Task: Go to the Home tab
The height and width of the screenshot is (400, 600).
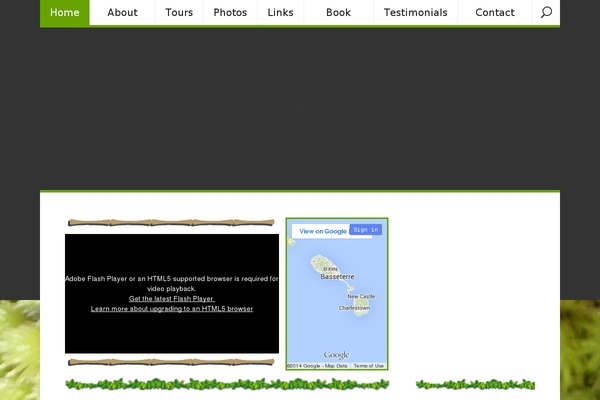Action: point(64,13)
